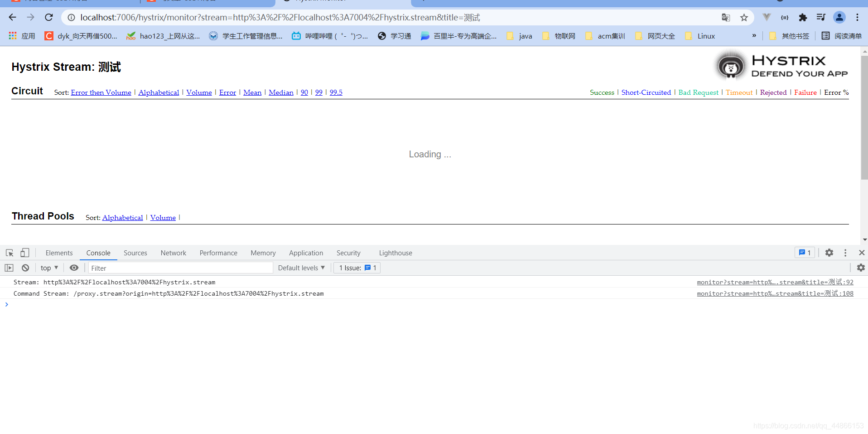Sort circuits by 90th percentile

click(x=304, y=93)
